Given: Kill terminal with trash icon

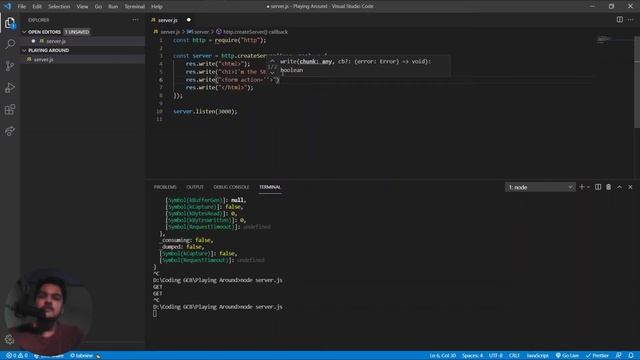Looking at the screenshot, I should pos(609,187).
